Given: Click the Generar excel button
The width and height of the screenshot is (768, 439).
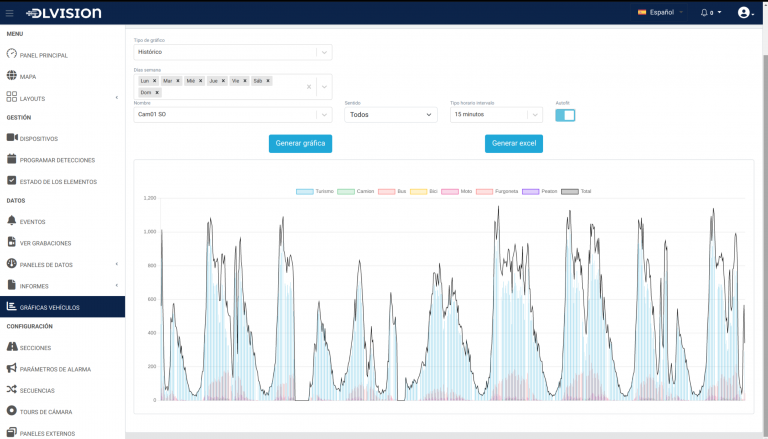Looking at the screenshot, I should [x=514, y=144].
